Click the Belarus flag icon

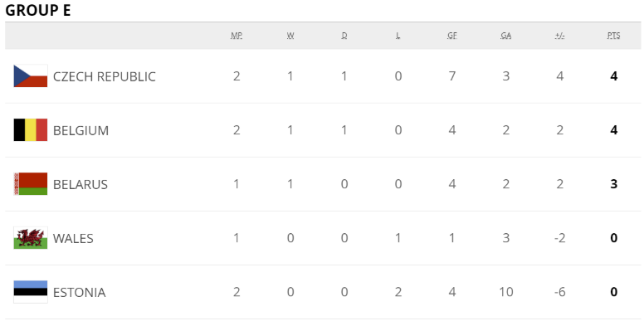31,184
